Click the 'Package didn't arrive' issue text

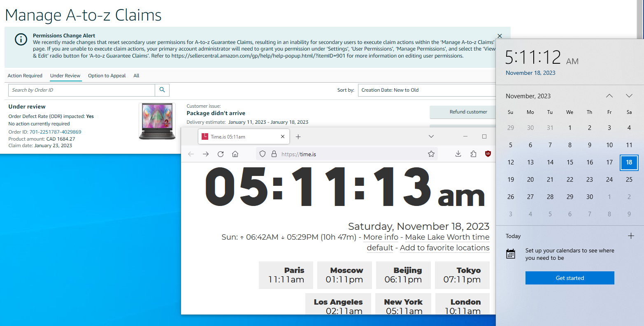point(216,113)
